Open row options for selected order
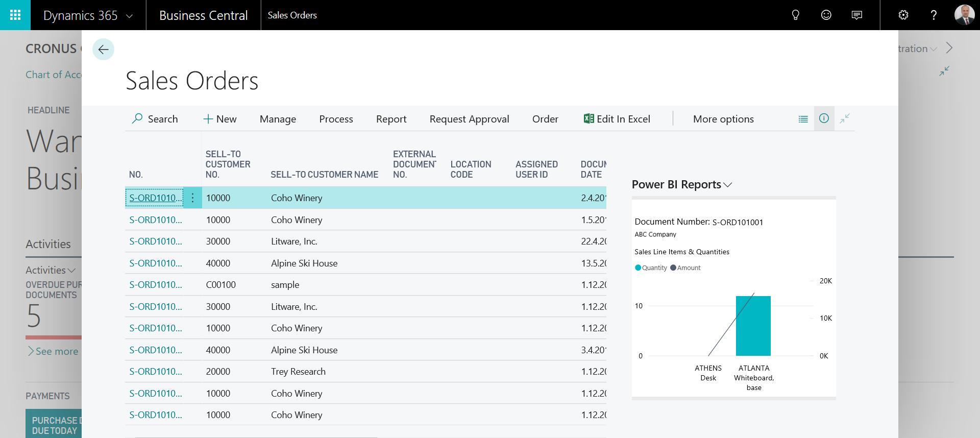This screenshot has width=980, height=438. (x=192, y=198)
